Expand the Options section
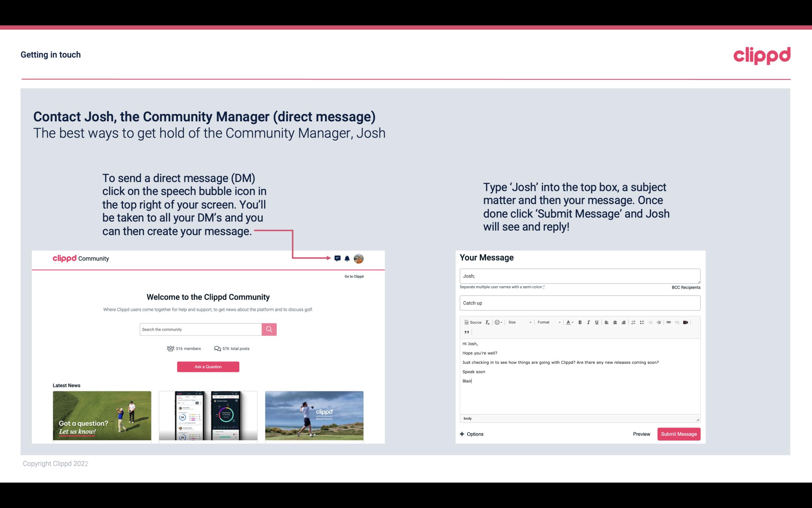 point(472,434)
